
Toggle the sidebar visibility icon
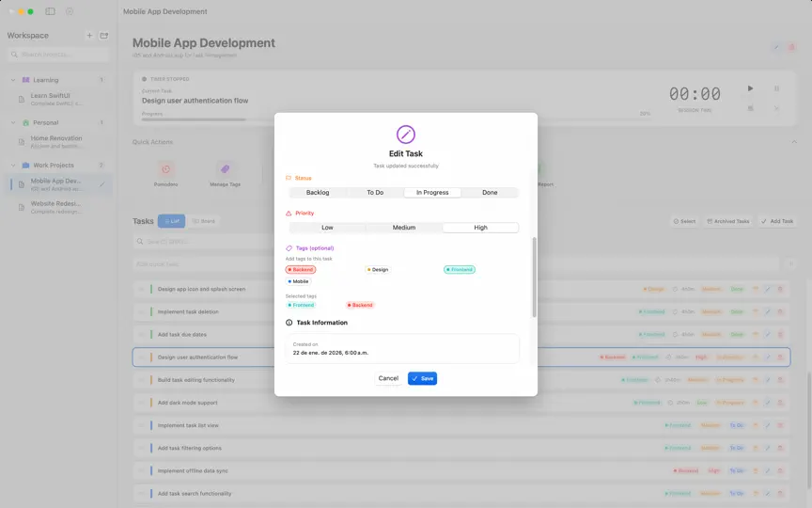click(50, 11)
